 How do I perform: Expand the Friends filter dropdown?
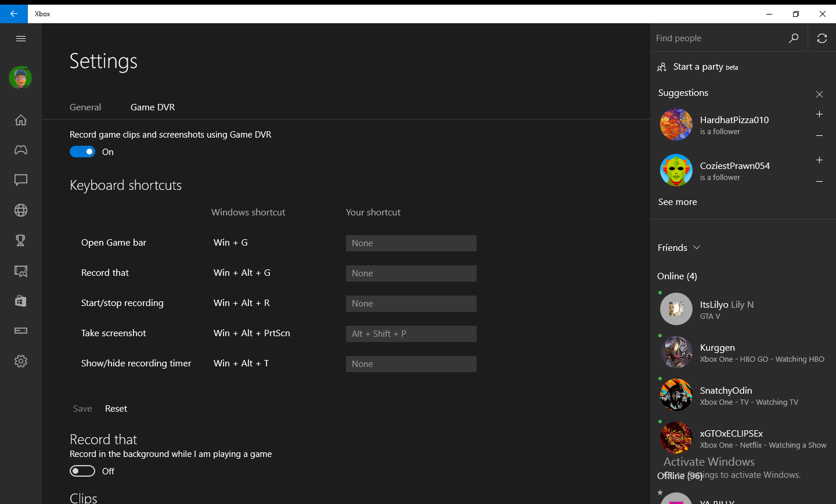tap(679, 247)
